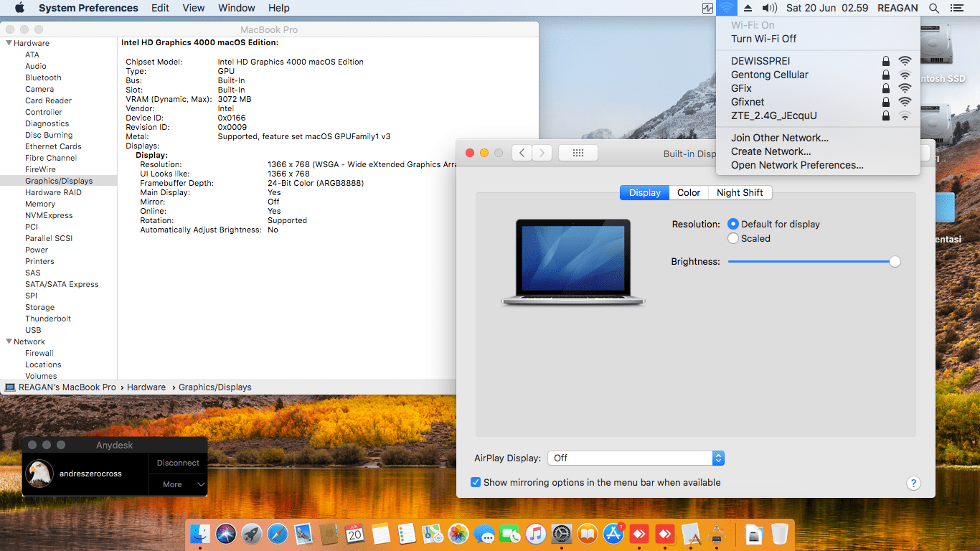Switch to the Night Shift tab

[740, 192]
